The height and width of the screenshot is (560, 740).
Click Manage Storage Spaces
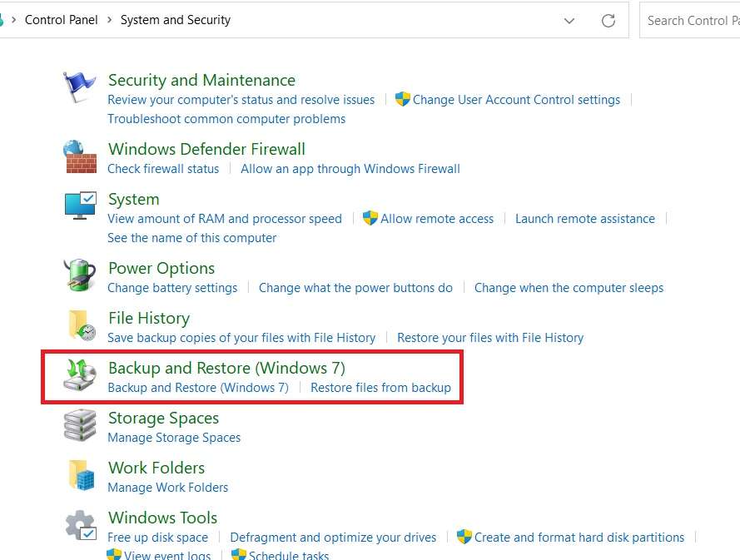coord(174,438)
